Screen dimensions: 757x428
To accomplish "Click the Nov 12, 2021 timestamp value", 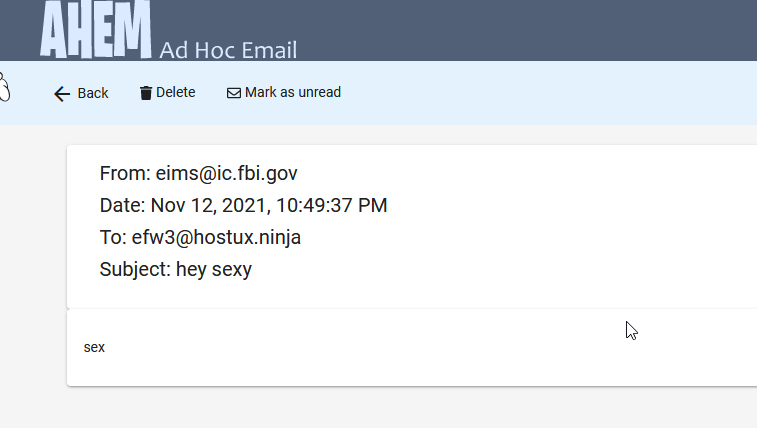I will pyautogui.click(x=269, y=205).
